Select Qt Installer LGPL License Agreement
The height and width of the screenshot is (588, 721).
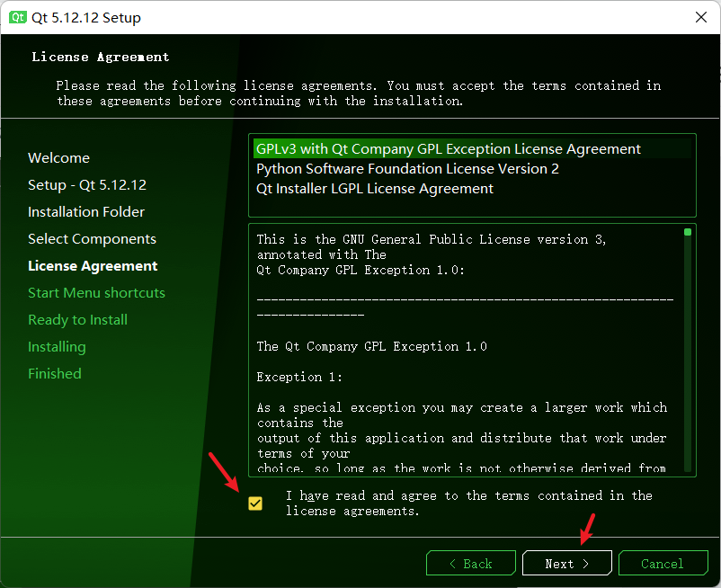click(472, 189)
